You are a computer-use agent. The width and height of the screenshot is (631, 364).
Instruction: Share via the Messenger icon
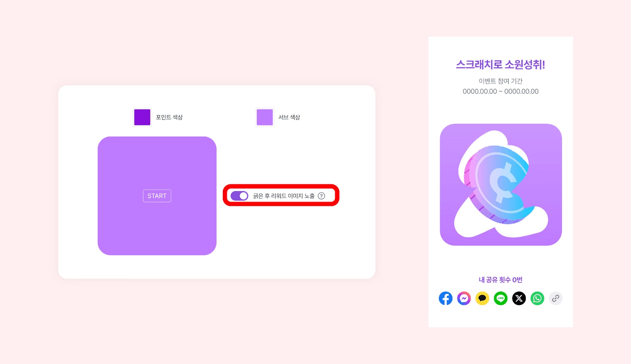click(x=464, y=298)
